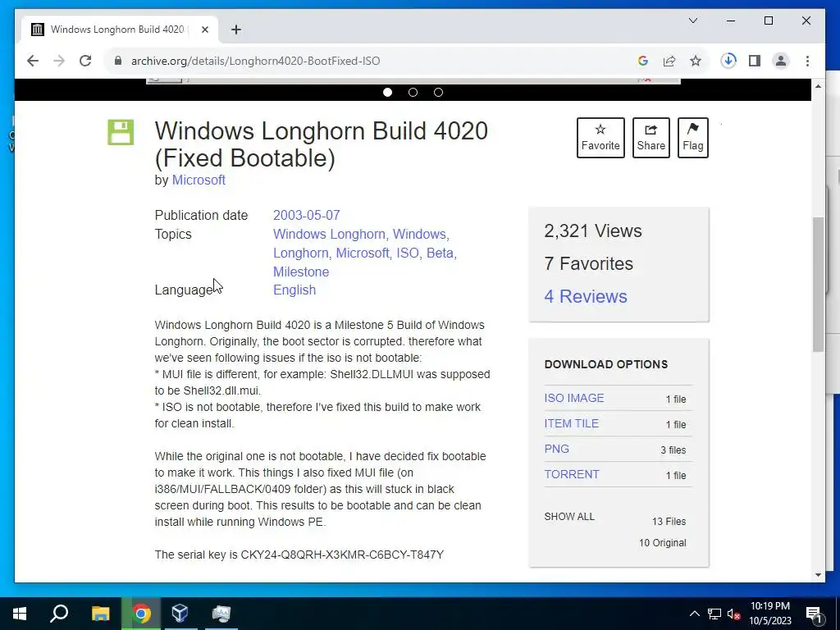Image resolution: width=840 pixels, height=630 pixels.
Task: Click the PNG download option
Action: [557, 449]
